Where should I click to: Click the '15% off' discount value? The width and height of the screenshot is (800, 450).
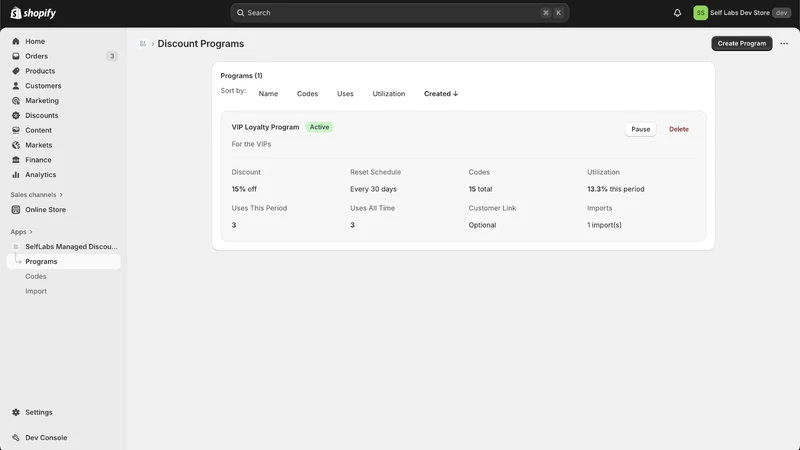click(x=244, y=189)
